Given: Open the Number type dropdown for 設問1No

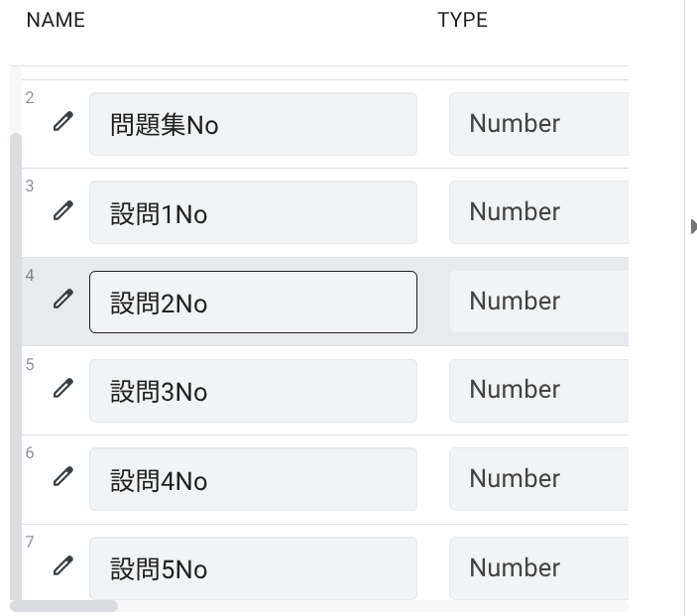Looking at the screenshot, I should click(x=538, y=212).
